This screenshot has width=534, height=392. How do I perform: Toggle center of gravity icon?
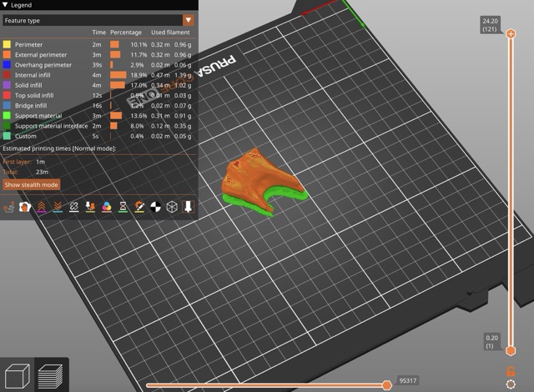(x=155, y=206)
